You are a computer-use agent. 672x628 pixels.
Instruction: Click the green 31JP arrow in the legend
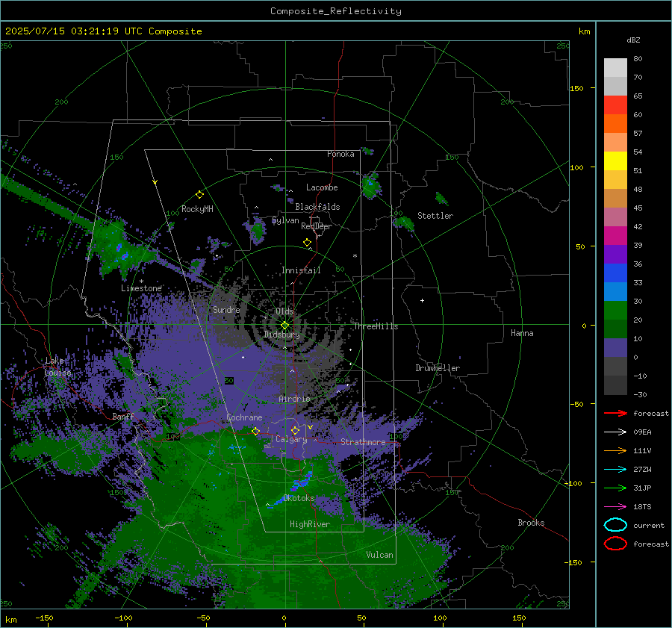615,488
